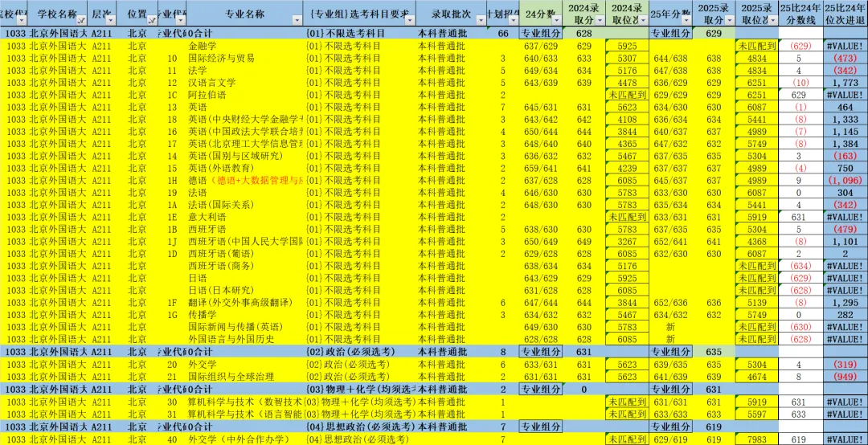Select the rank change cell 1,773

(x=845, y=83)
